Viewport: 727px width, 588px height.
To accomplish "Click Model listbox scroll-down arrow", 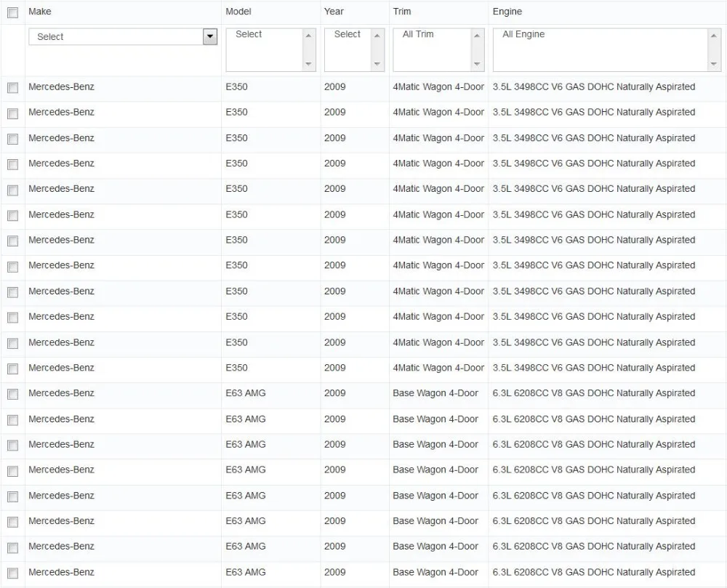I will pyautogui.click(x=308, y=64).
